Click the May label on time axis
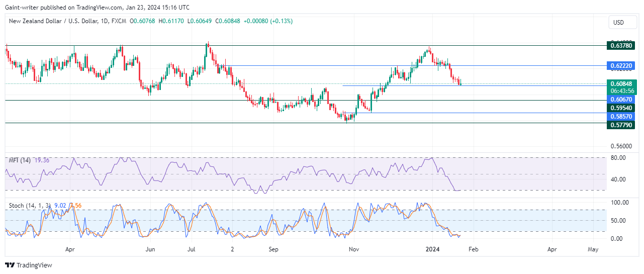This screenshot has height=274, width=644. (593, 249)
